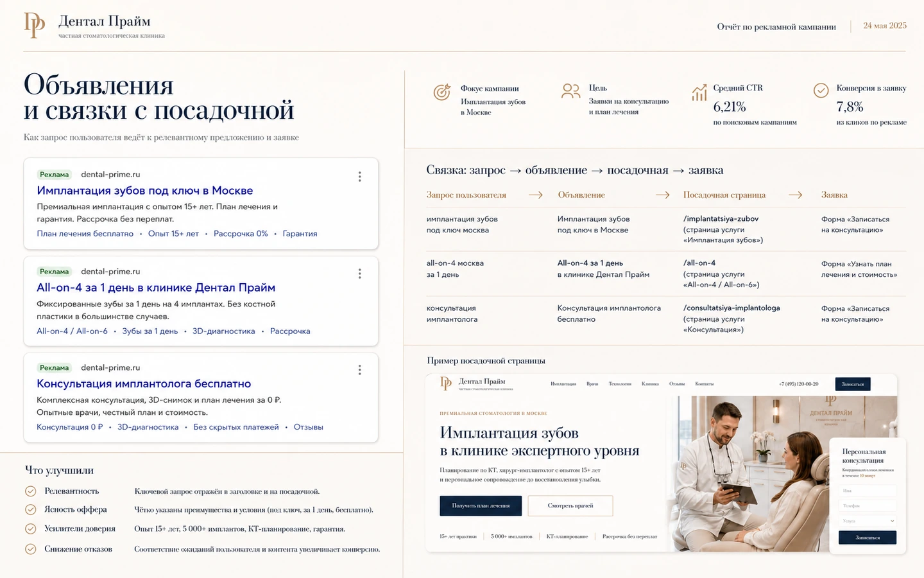Select Врачи in the landing page nav
Viewport: 924px width, 578px height.
point(592,384)
